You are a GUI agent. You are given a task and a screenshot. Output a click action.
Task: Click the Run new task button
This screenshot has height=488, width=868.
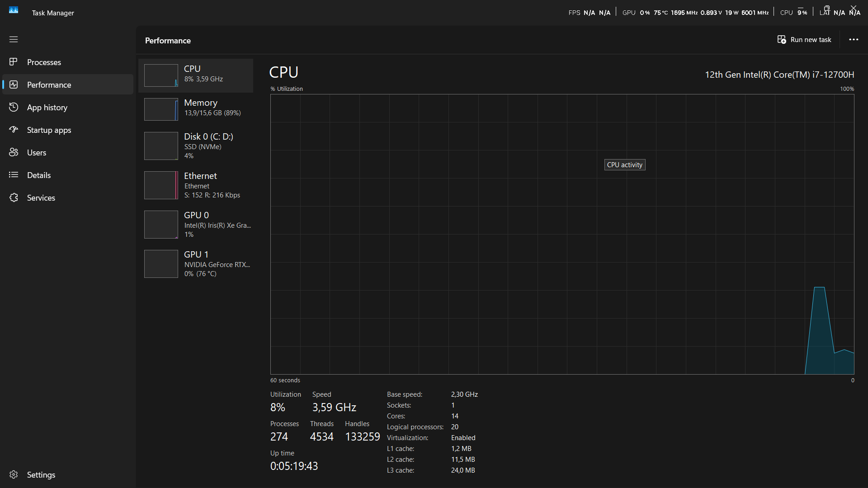[804, 40]
